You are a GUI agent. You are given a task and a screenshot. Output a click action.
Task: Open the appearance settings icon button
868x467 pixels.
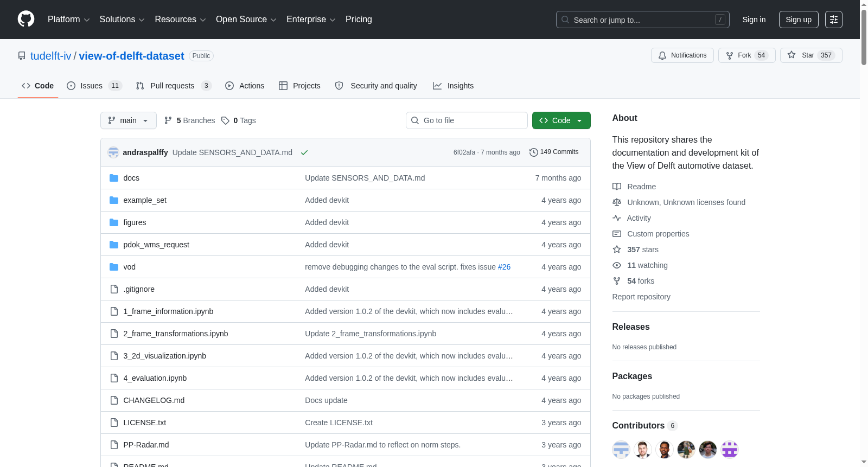pyautogui.click(x=834, y=20)
